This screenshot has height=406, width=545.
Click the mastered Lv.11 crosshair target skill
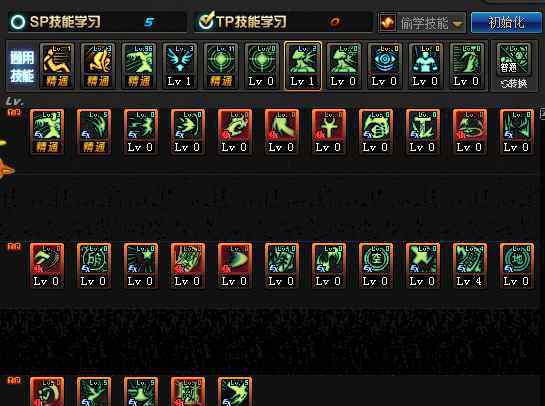pyautogui.click(x=221, y=66)
